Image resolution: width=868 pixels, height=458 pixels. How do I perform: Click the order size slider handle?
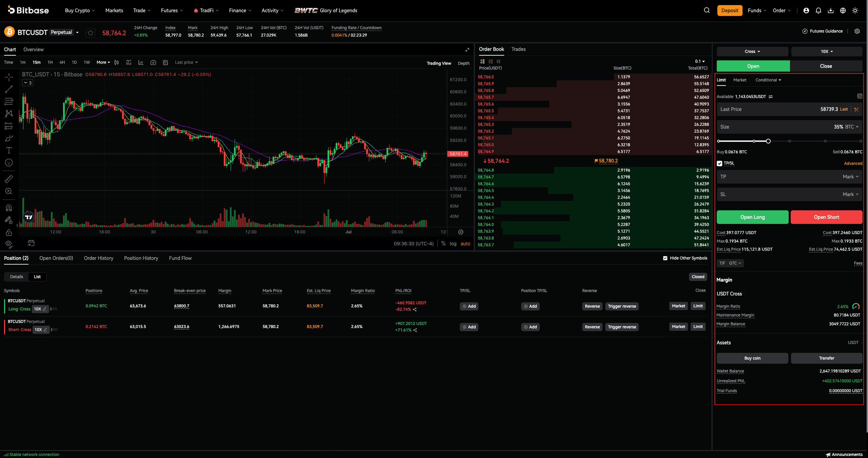(768, 141)
